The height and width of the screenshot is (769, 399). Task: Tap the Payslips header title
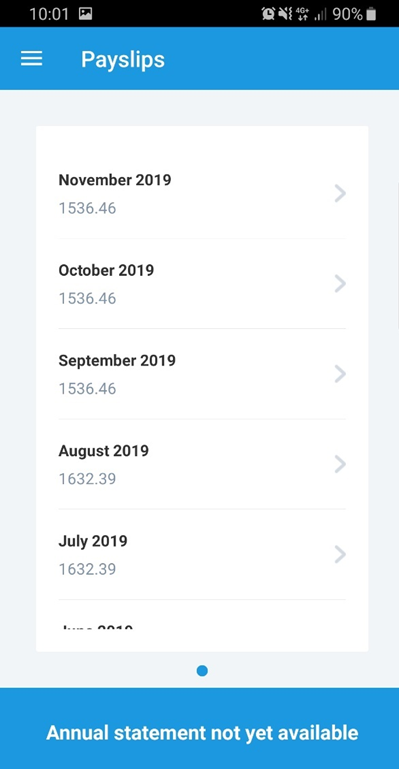point(123,60)
